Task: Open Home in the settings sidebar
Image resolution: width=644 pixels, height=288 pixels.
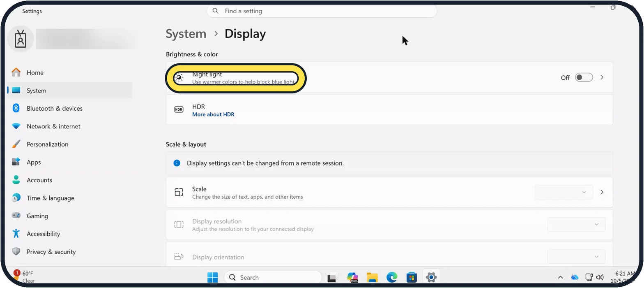Action: pyautogui.click(x=69, y=72)
